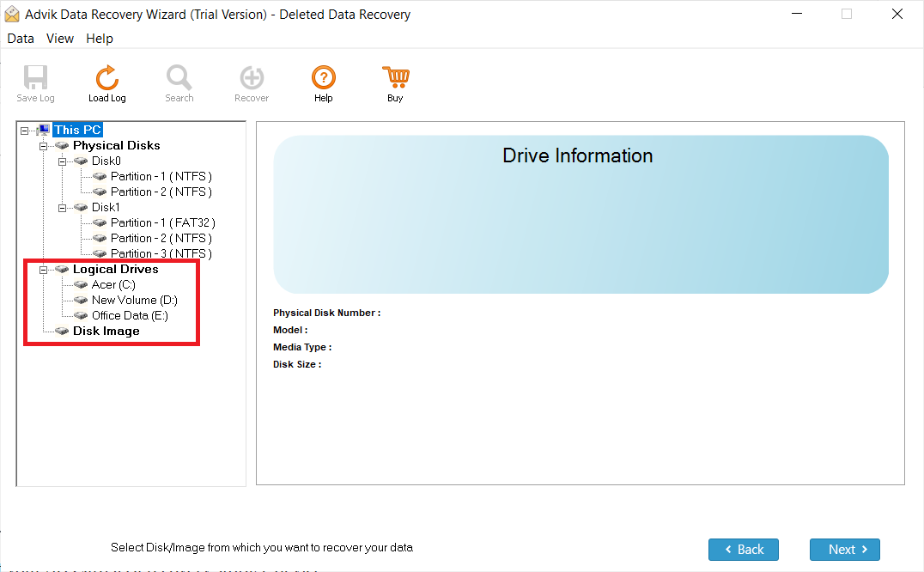924x572 pixels.
Task: Click the Advik app icon in title bar
Action: [x=12, y=14]
